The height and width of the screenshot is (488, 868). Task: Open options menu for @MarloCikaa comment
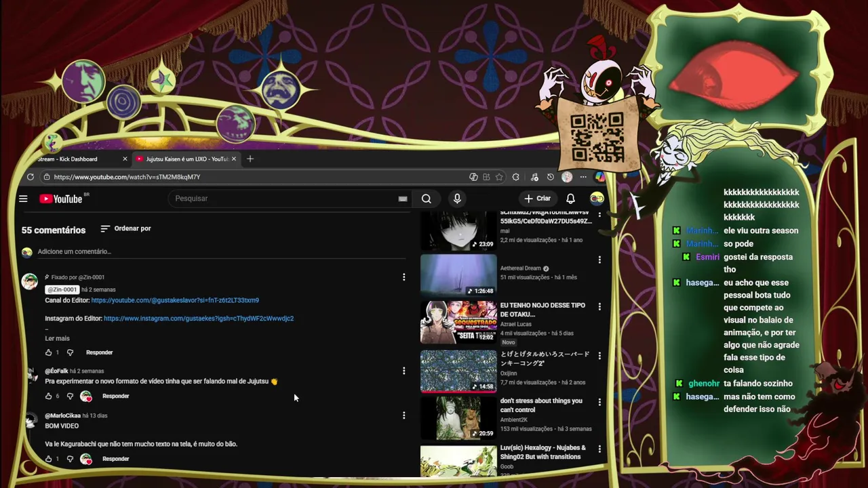403,415
